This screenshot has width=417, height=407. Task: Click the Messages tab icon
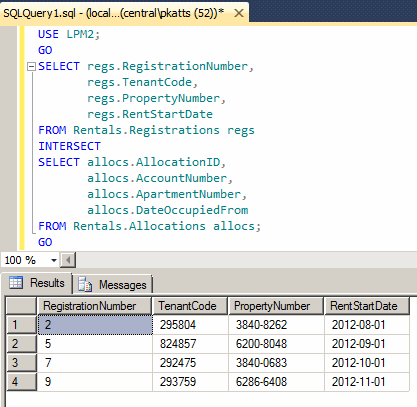click(85, 284)
